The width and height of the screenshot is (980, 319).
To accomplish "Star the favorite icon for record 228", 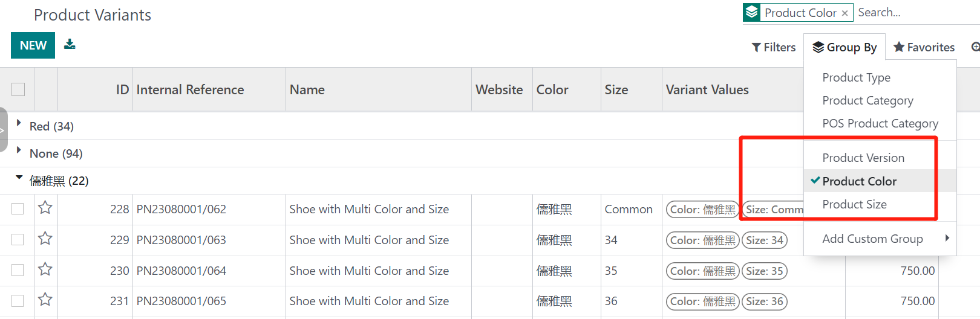I will [x=45, y=208].
